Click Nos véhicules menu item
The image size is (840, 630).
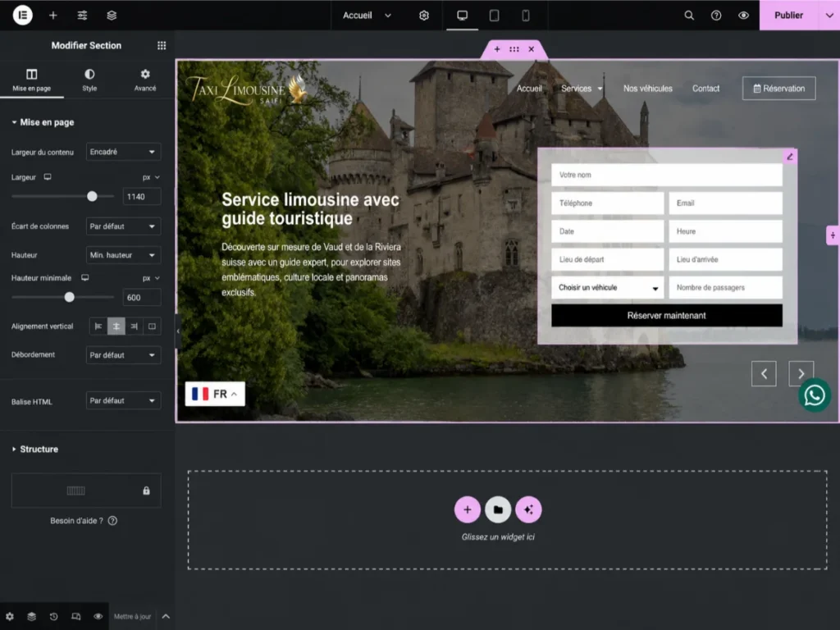click(x=648, y=89)
